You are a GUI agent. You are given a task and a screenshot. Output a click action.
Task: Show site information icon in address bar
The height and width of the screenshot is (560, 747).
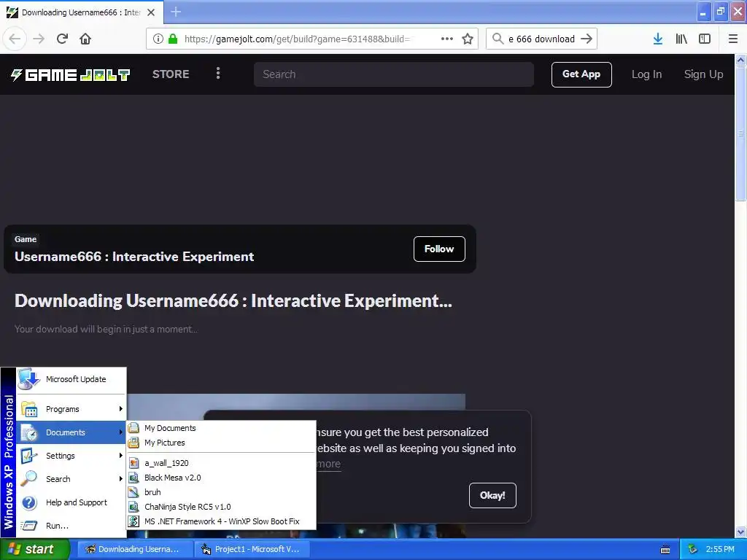tap(158, 39)
